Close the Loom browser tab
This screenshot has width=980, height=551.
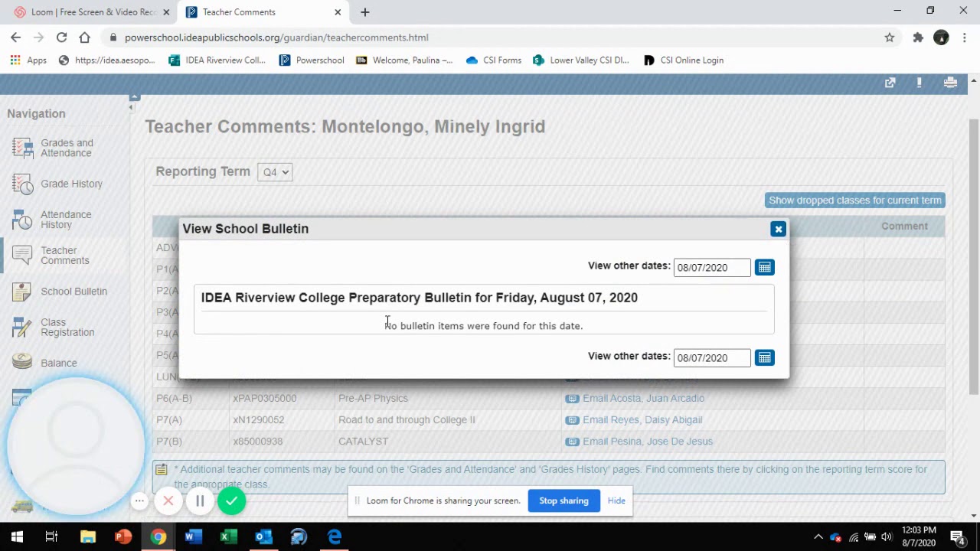(x=166, y=12)
